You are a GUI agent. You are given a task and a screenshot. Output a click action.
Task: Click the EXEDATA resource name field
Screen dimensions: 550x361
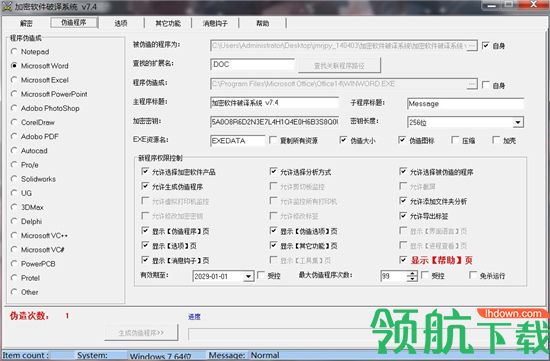(x=238, y=141)
